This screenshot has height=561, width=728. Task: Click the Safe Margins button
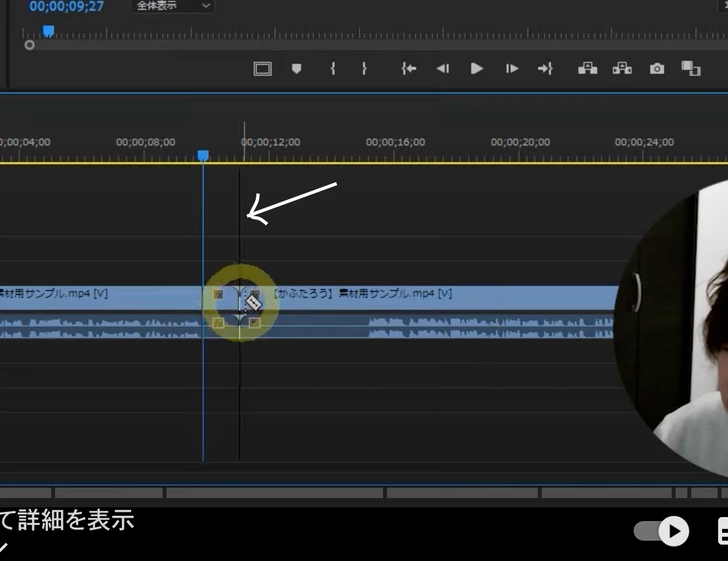tap(262, 69)
